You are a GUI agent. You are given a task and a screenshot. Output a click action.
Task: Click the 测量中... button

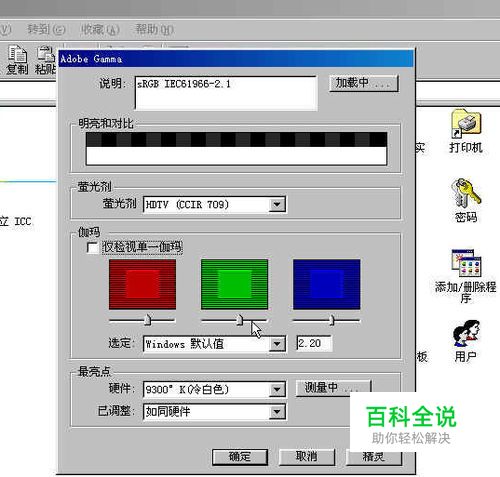(x=333, y=388)
